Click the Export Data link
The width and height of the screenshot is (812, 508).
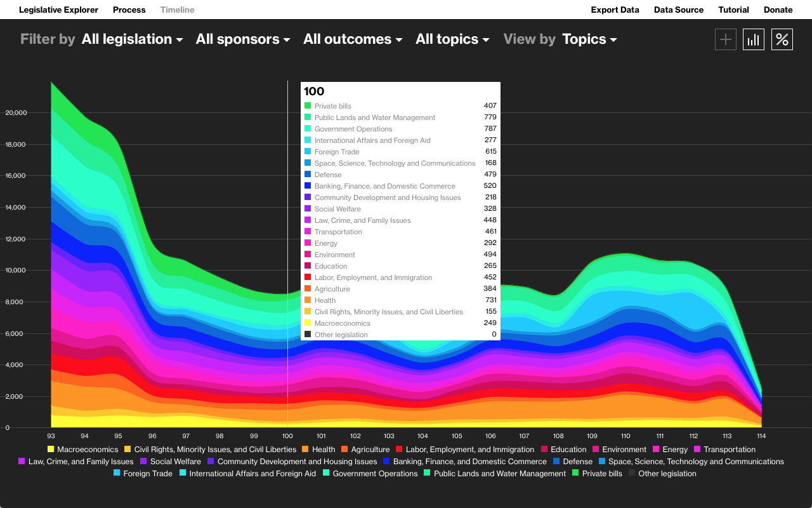point(615,10)
